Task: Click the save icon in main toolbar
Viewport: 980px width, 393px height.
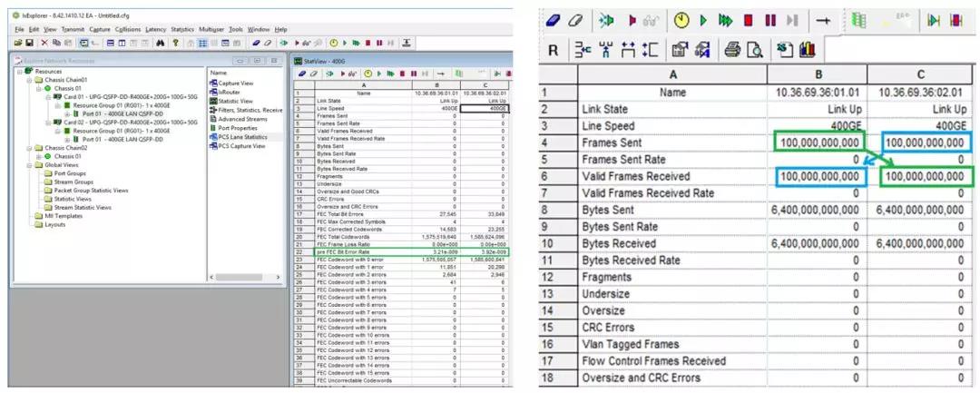Action: coord(30,43)
